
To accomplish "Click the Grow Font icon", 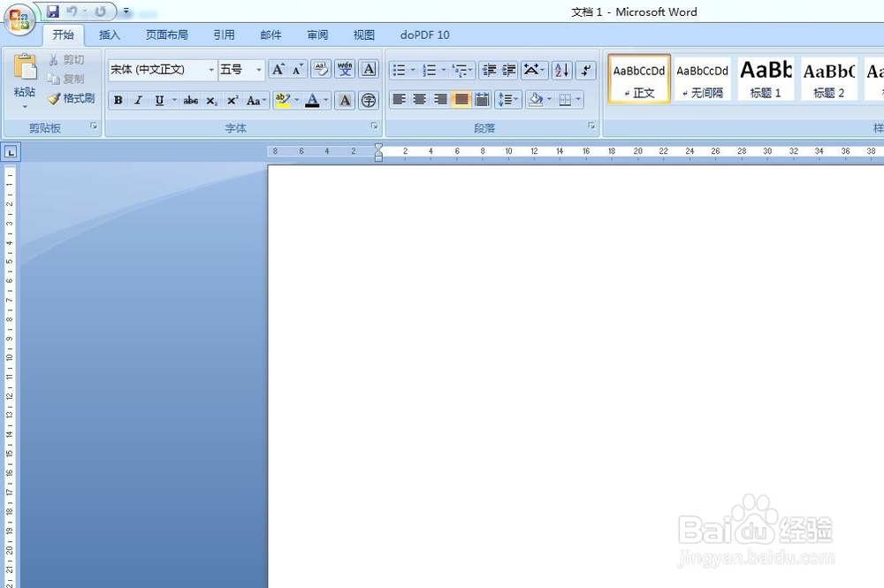I will [278, 69].
